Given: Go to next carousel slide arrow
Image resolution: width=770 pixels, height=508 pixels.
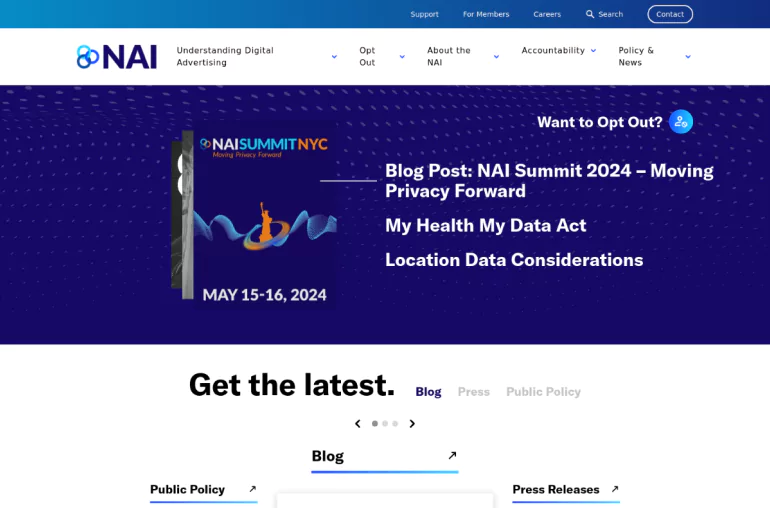Looking at the screenshot, I should click(x=412, y=423).
